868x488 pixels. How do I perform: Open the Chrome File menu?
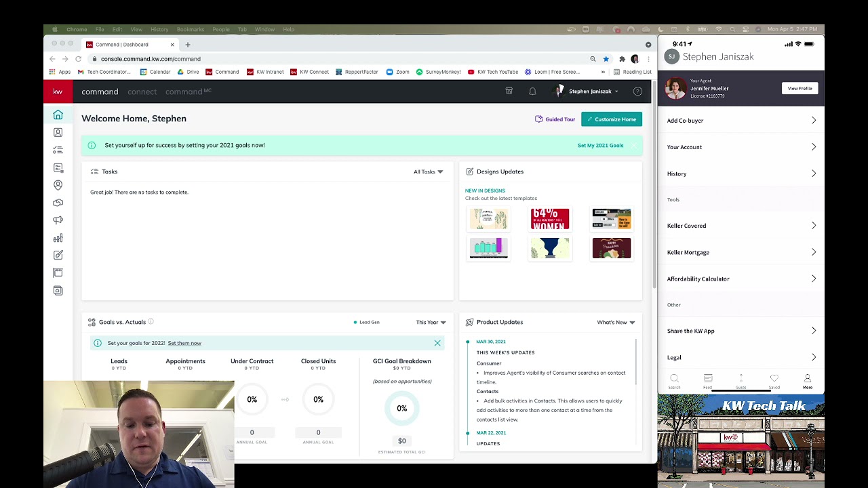[x=100, y=29]
